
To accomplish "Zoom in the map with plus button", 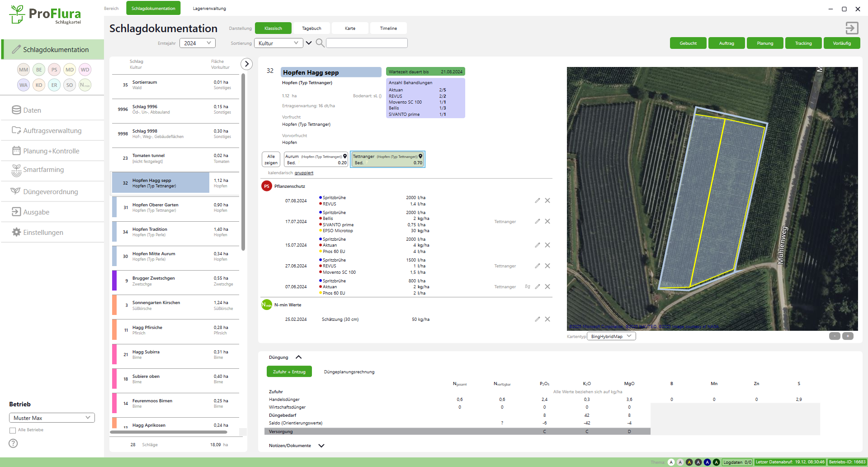I will 848,336.
